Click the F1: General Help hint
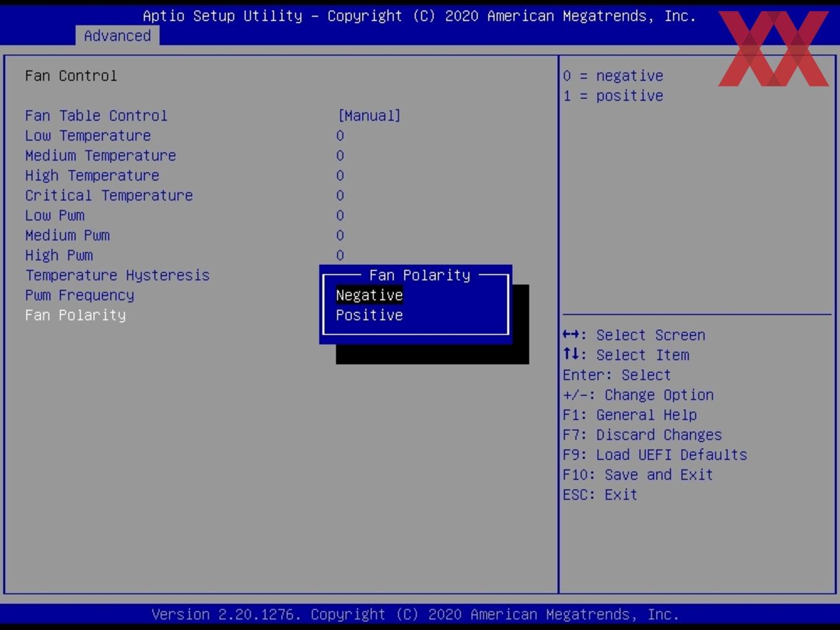 (x=629, y=414)
